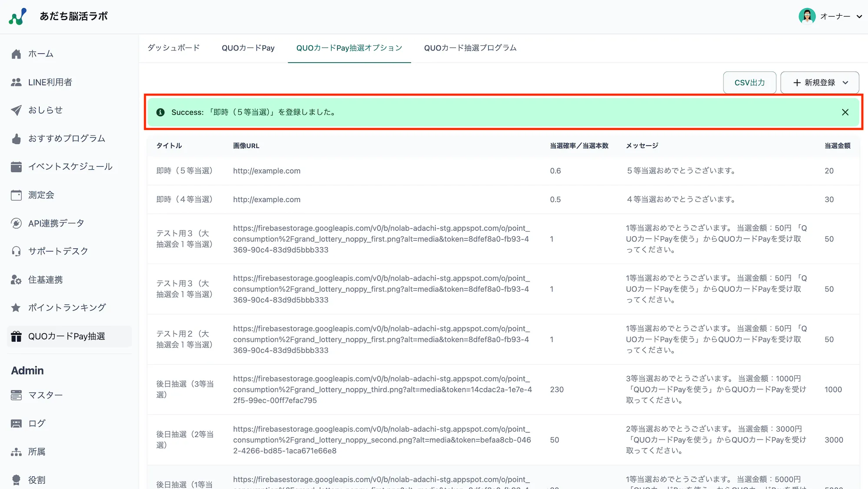Click the info icon in success banner
This screenshot has width=868, height=489.
(x=160, y=112)
